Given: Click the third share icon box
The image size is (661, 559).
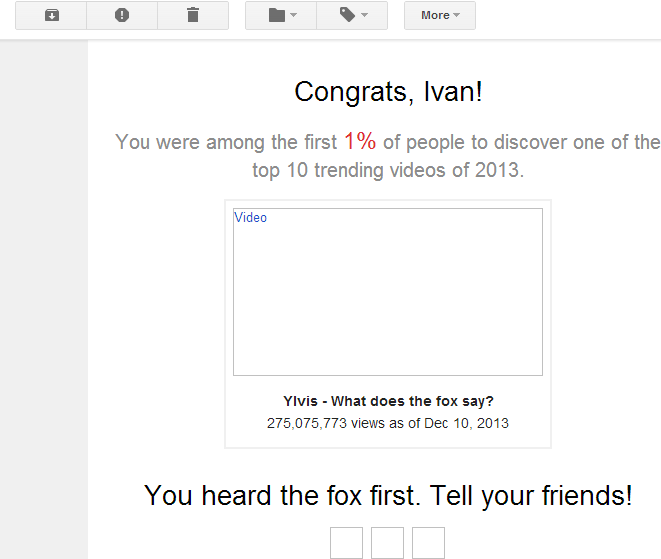Looking at the screenshot, I should [x=428, y=543].
